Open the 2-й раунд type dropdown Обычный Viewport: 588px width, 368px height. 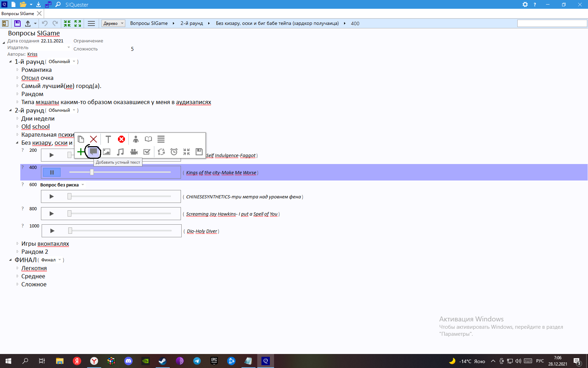click(62, 110)
